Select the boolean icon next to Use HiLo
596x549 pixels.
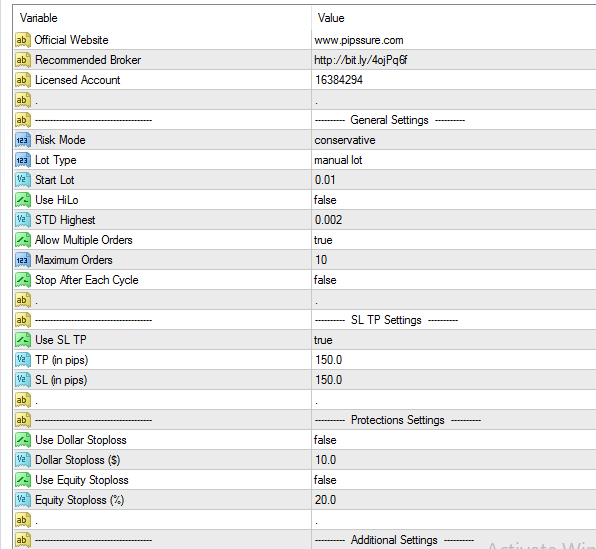tap(22, 200)
